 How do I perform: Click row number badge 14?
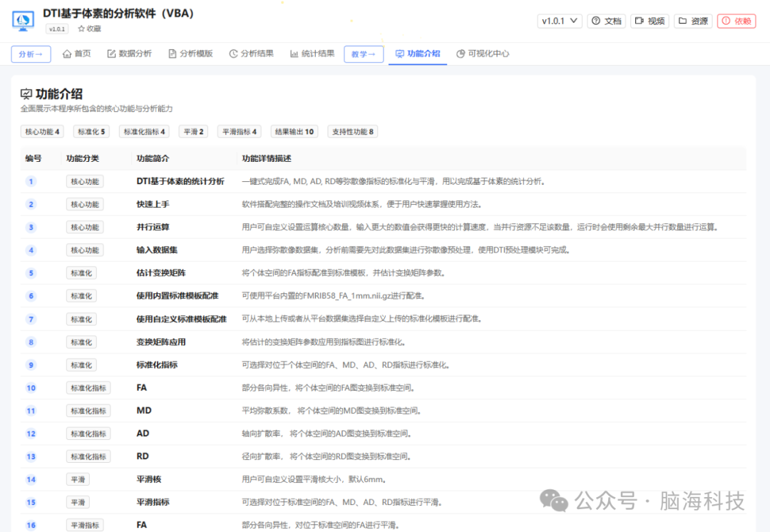pyautogui.click(x=31, y=479)
